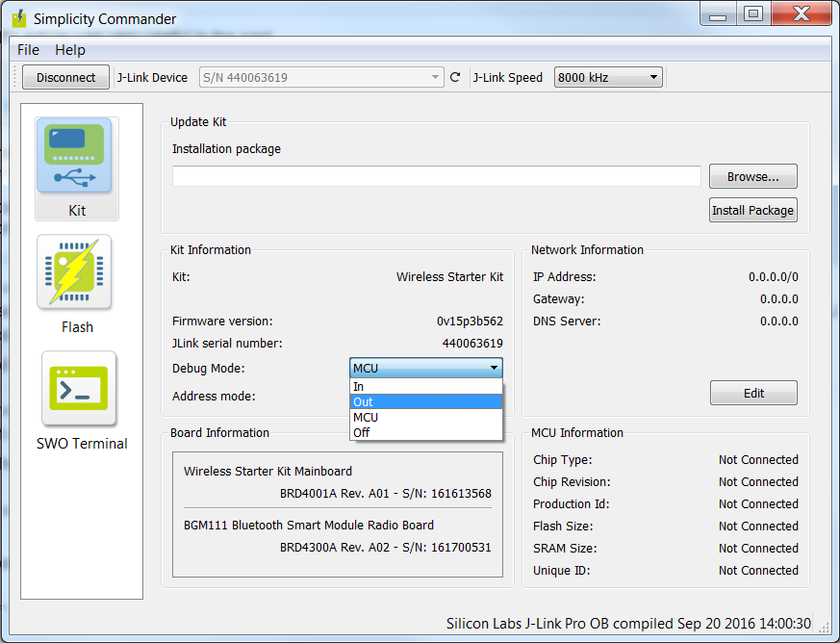Open the J-Link Device serial dropdown
The image size is (840, 643).
click(x=320, y=78)
